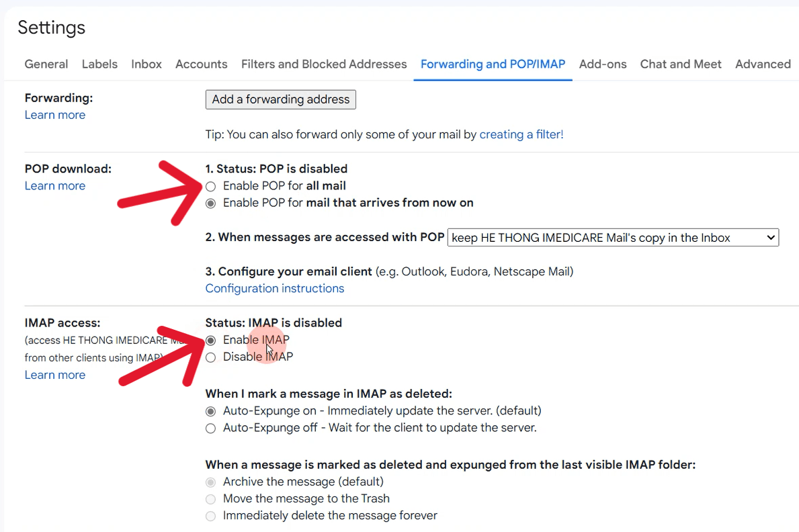Select Enable IMAP
This screenshot has width=799, height=532.
210,341
